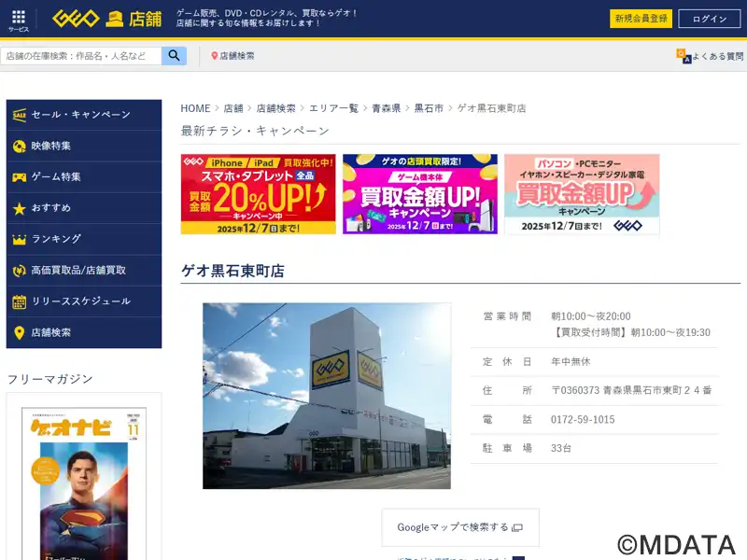Image resolution: width=747 pixels, height=560 pixels.
Task: Open ゲオナビ free magazine cover
Action: pos(84,483)
